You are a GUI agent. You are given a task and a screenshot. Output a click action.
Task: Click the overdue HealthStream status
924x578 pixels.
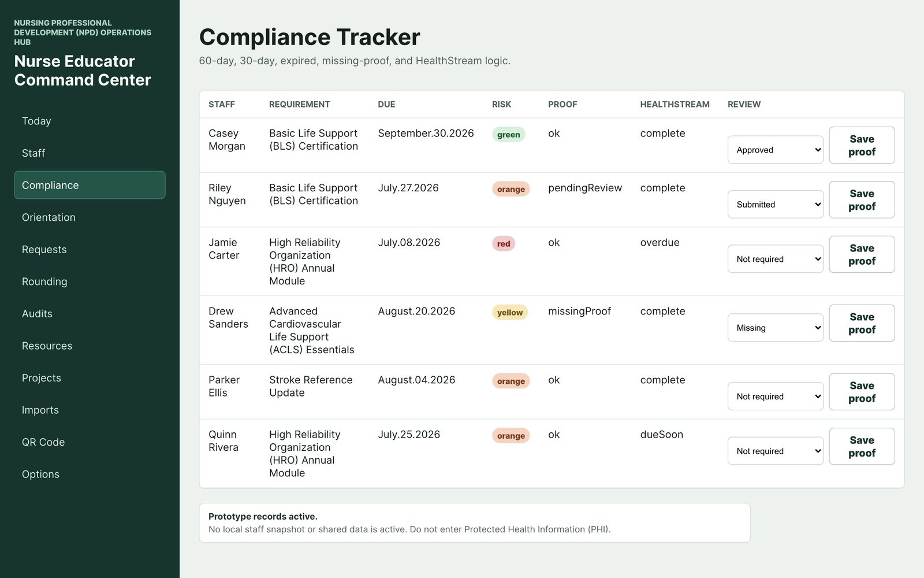(x=660, y=243)
